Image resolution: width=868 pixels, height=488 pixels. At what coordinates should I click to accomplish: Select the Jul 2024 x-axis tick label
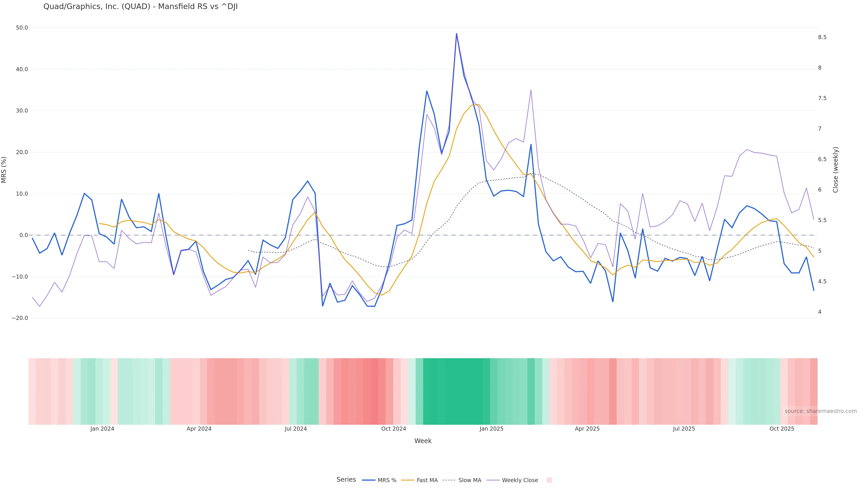click(x=295, y=429)
